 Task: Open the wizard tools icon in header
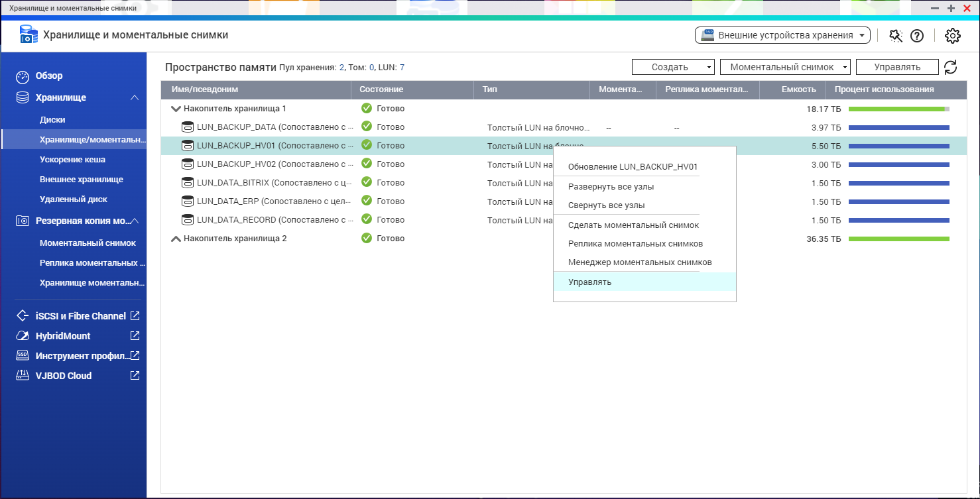tap(896, 35)
